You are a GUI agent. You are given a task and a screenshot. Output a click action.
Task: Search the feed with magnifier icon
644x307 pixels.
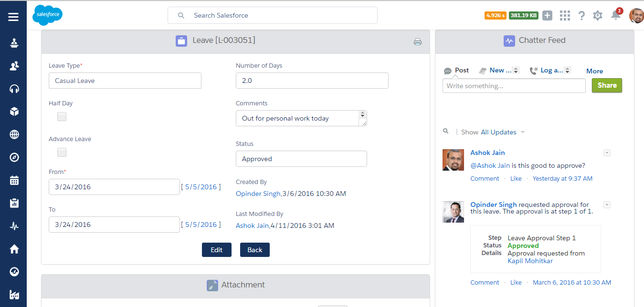[446, 131]
